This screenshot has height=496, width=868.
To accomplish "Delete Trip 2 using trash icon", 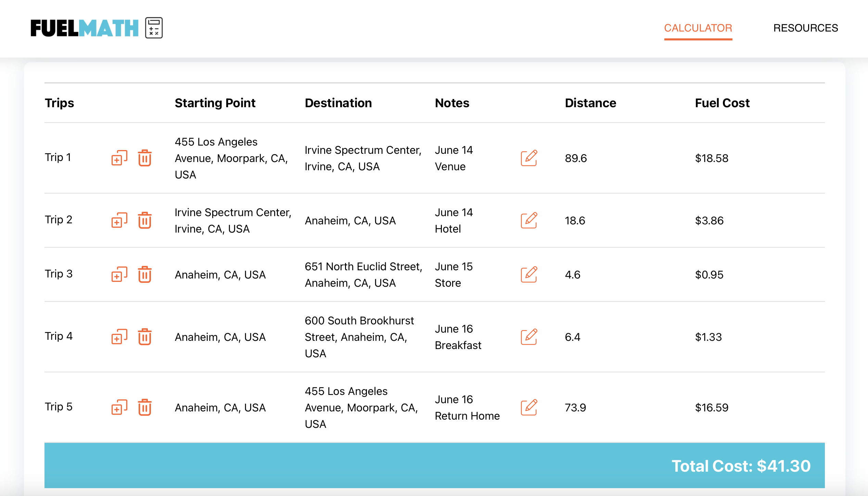I will pos(145,220).
